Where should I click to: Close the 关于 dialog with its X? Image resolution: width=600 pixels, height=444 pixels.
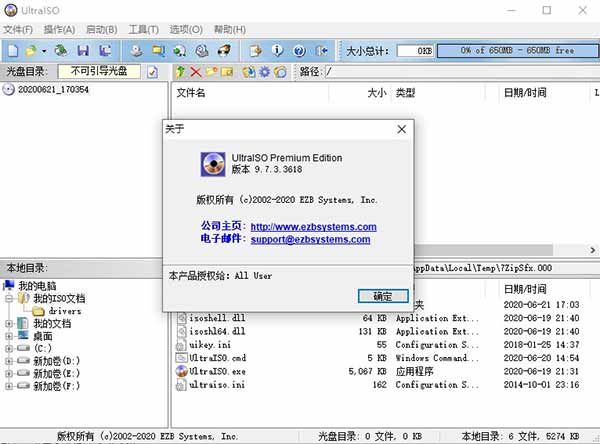[x=401, y=129]
